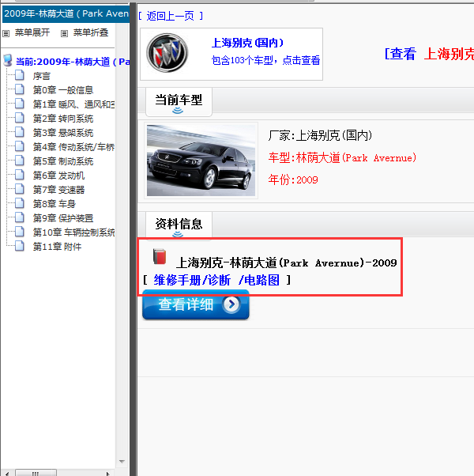
Task: Select 第5章 制动系统 chapter
Action: 63,161
